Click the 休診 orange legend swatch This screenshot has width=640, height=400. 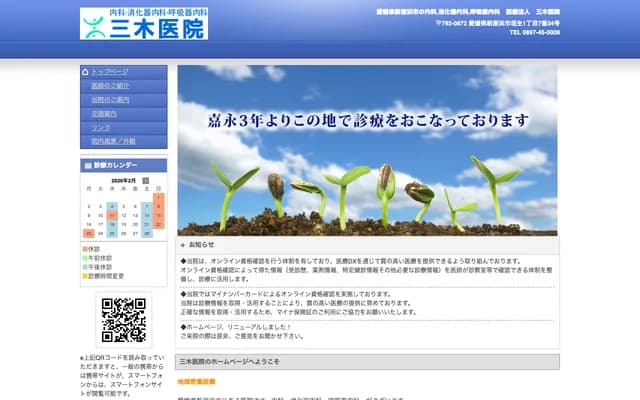[85, 249]
